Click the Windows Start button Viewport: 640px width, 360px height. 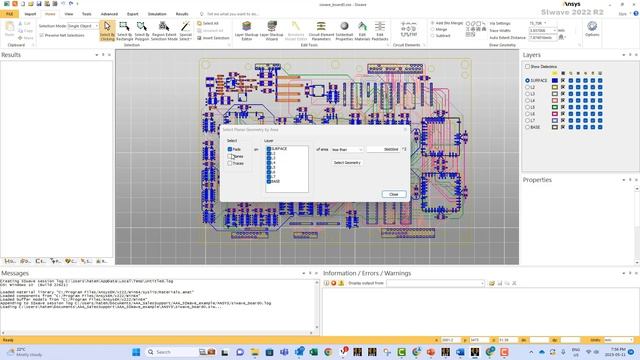click(x=136, y=352)
